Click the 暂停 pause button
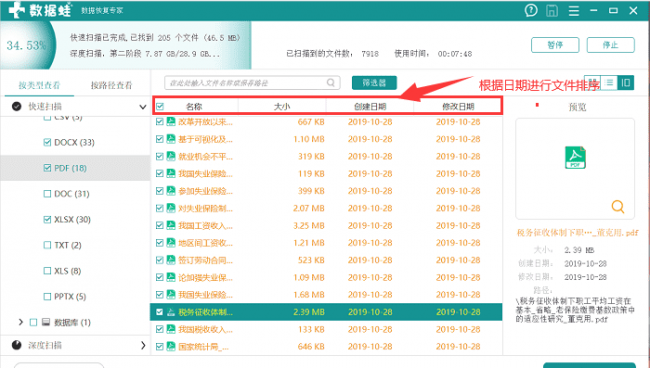The height and width of the screenshot is (368, 650). tap(555, 45)
